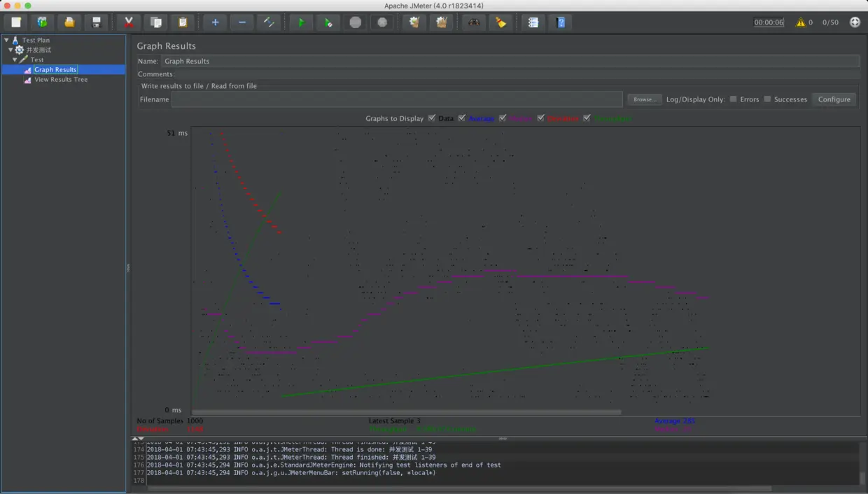Click the Clear All broom icon
This screenshot has height=494, width=868.
(x=441, y=22)
